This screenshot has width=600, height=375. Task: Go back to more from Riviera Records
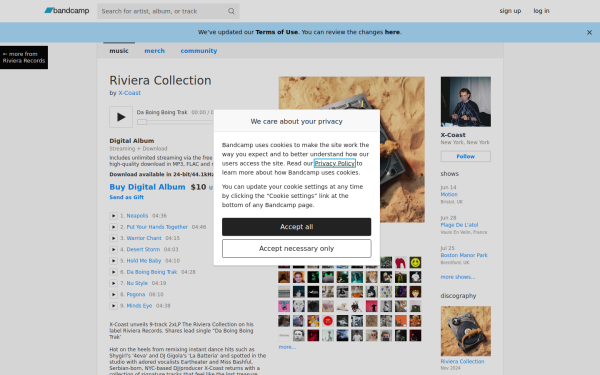point(24,57)
